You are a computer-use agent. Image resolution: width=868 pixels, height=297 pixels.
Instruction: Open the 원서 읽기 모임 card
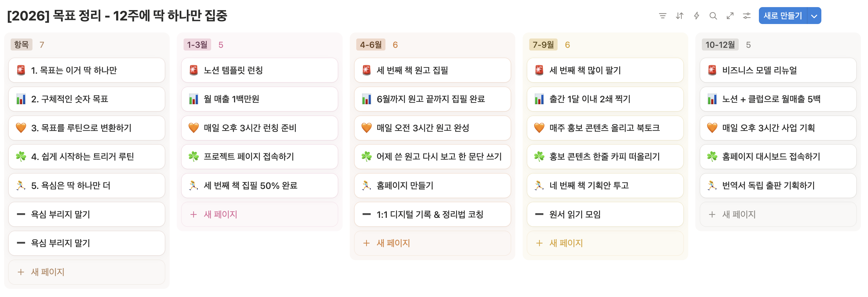(605, 214)
